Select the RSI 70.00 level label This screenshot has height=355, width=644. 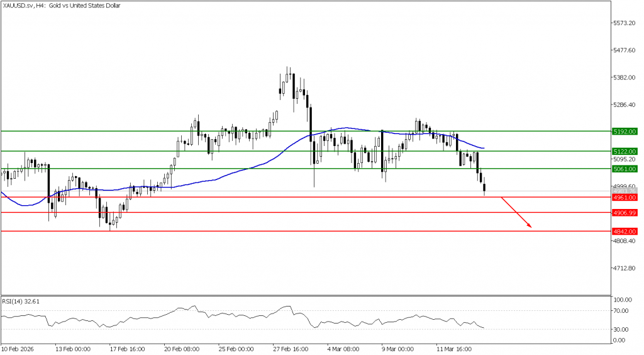[623, 311]
